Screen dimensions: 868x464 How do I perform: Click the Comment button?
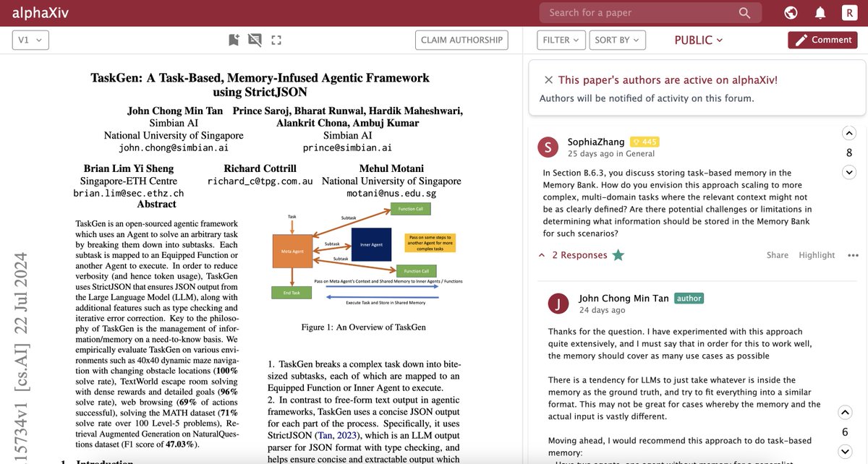[x=822, y=40]
